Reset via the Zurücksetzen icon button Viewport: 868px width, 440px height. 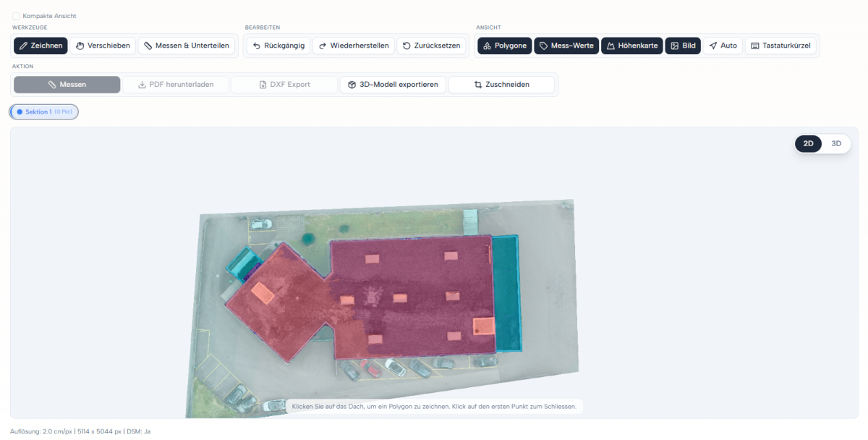tap(431, 46)
